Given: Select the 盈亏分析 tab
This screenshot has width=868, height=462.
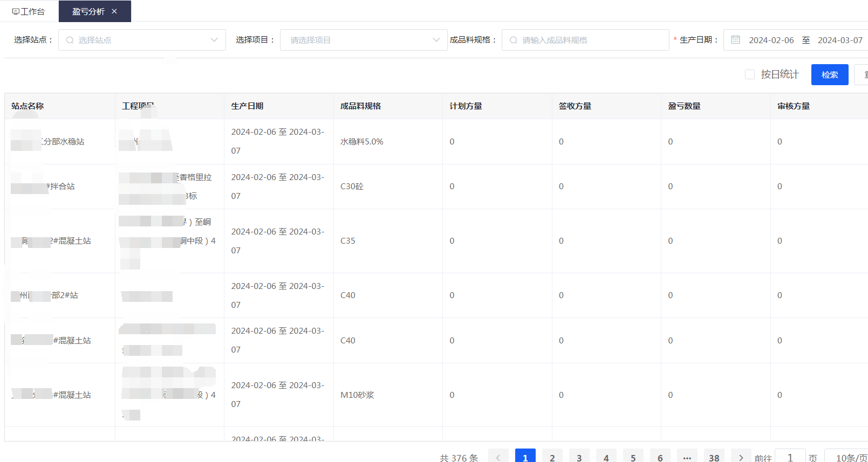Looking at the screenshot, I should 88,11.
